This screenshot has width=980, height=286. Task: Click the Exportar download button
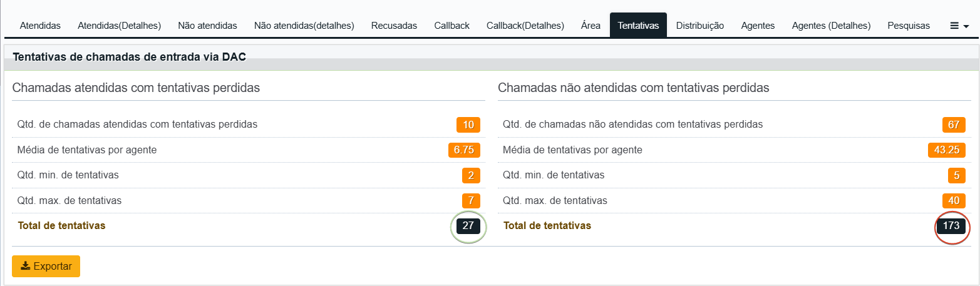pyautogui.click(x=46, y=266)
